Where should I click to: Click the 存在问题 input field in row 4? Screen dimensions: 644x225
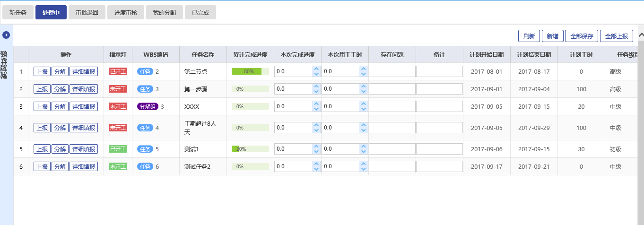392,128
